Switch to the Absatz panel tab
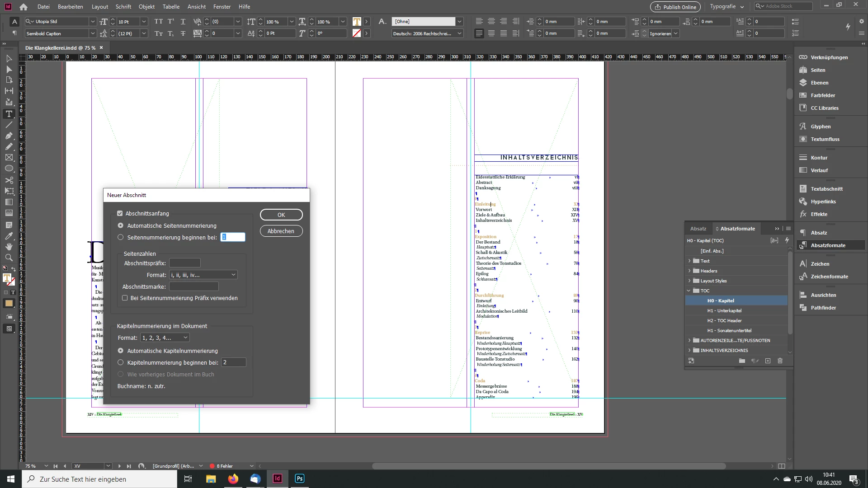 [x=698, y=229]
